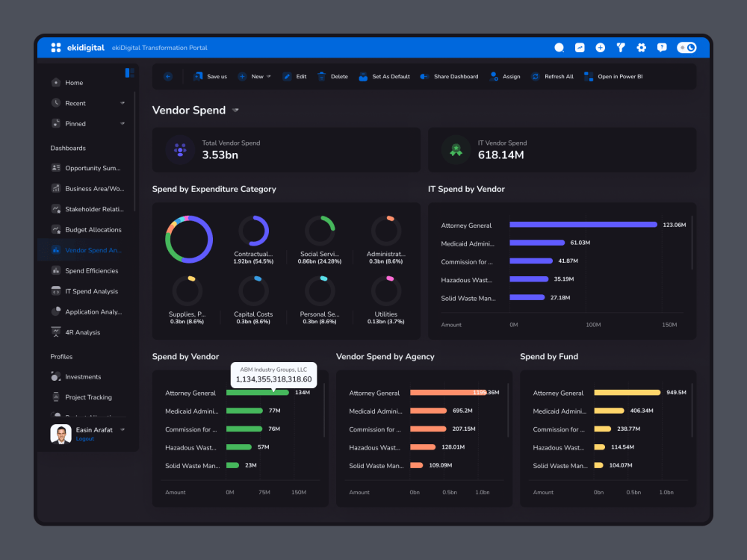The width and height of the screenshot is (747, 560).
Task: Expand the Recent menu arrow
Action: click(123, 103)
